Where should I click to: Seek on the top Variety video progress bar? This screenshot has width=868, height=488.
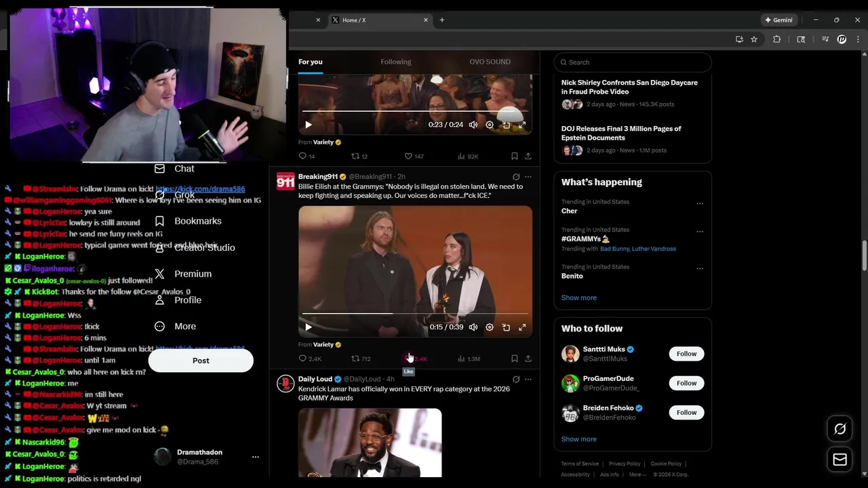click(415, 111)
